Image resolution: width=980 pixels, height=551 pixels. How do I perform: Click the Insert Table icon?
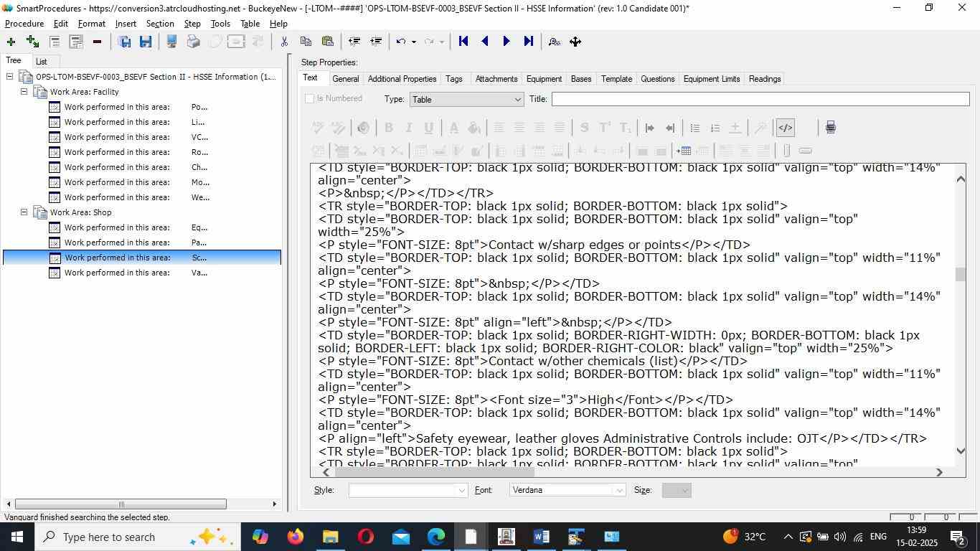tap(684, 151)
